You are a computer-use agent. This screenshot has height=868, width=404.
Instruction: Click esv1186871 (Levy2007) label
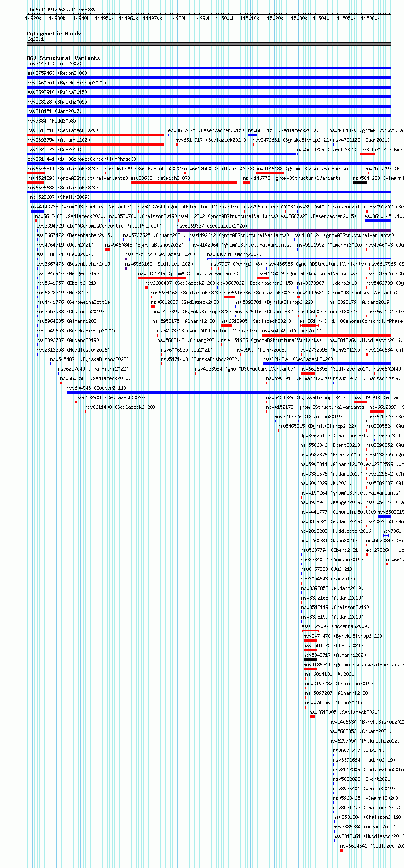click(x=65, y=255)
